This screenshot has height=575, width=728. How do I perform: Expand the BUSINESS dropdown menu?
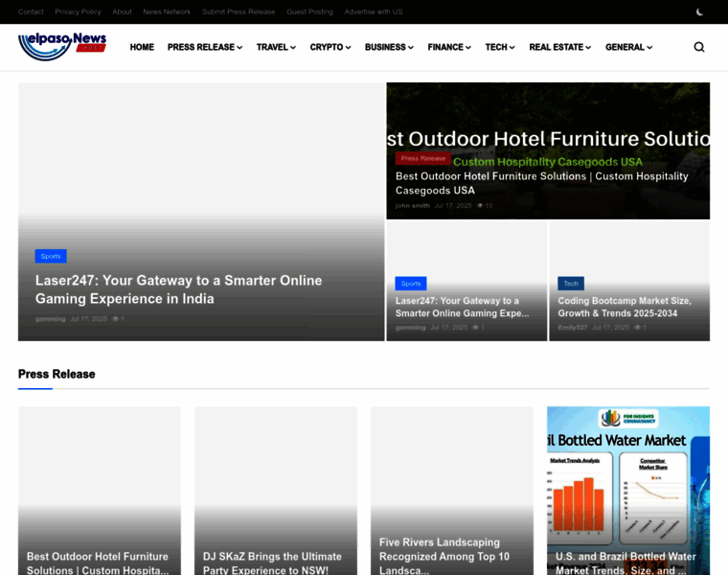pyautogui.click(x=389, y=47)
